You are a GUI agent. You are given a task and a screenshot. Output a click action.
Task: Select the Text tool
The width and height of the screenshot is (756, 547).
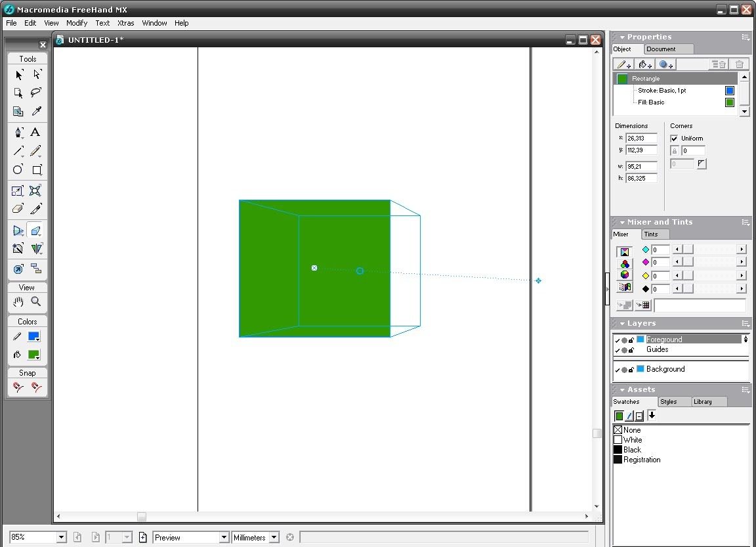click(37, 132)
